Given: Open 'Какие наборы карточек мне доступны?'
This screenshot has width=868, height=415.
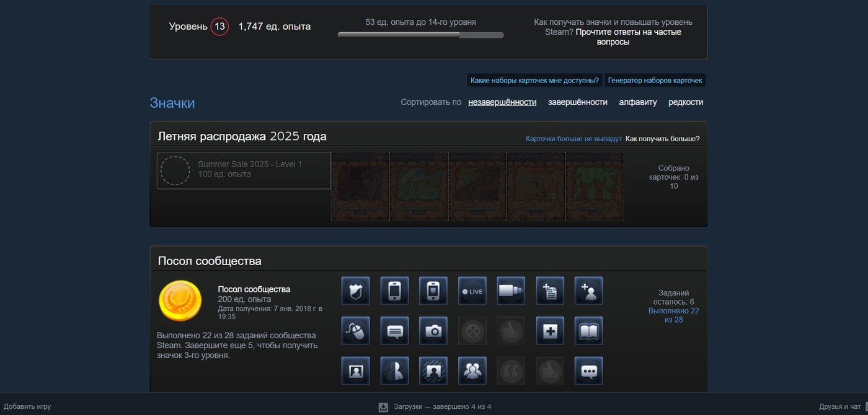Looking at the screenshot, I should click(535, 81).
